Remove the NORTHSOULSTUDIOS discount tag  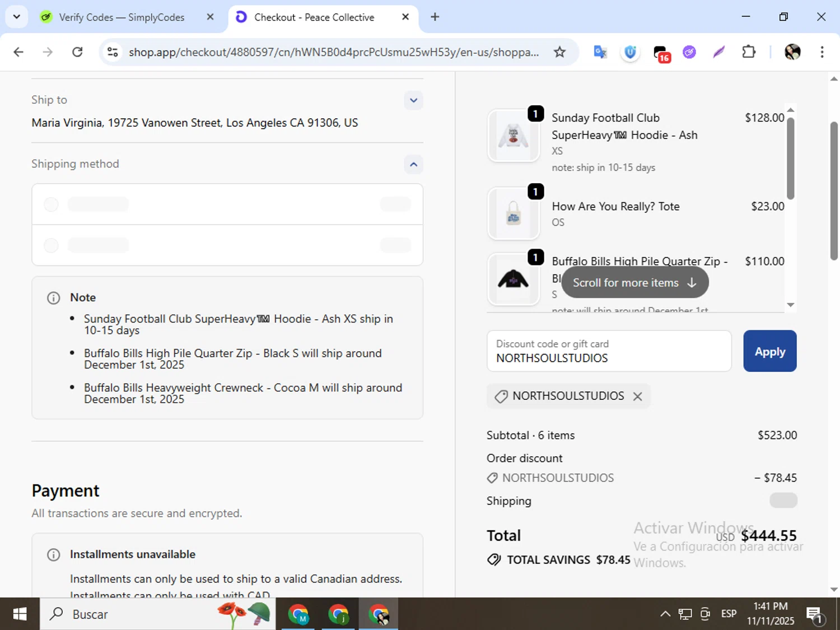[x=637, y=396]
